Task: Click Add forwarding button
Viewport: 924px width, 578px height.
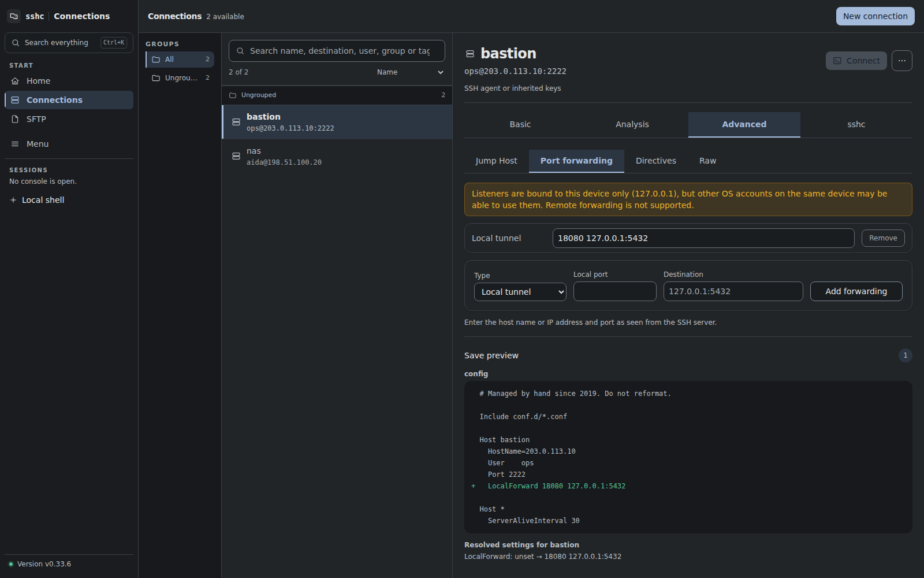Action: coord(856,291)
